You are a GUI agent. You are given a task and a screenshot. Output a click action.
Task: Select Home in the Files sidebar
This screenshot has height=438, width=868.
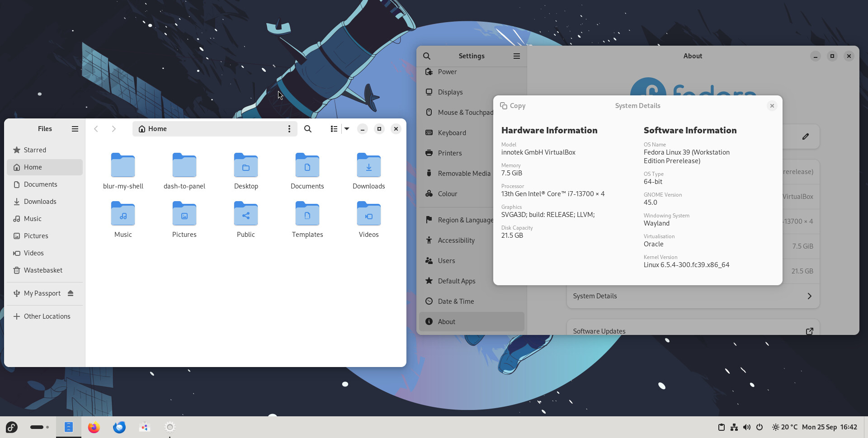pyautogui.click(x=45, y=167)
